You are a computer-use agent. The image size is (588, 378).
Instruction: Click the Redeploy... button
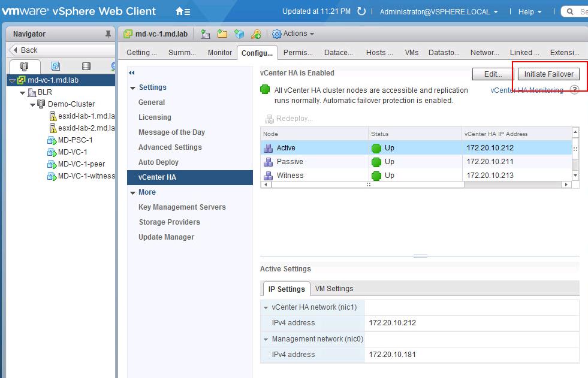coord(289,119)
